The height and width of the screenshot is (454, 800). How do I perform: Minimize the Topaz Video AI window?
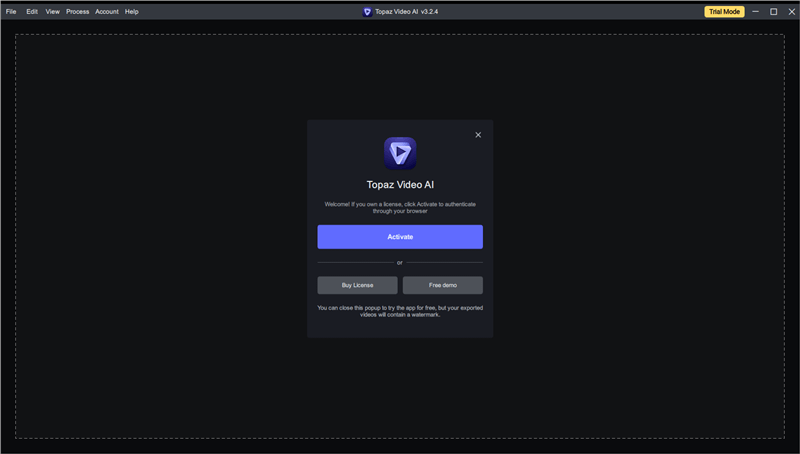[756, 11]
